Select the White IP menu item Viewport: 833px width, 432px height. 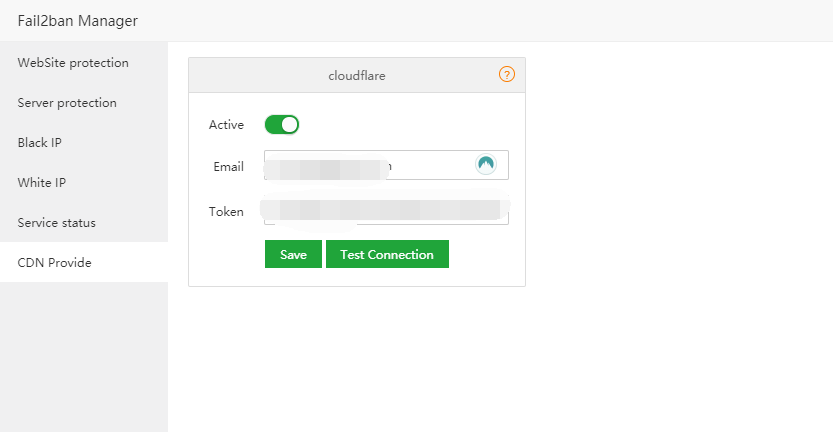pyautogui.click(x=42, y=183)
